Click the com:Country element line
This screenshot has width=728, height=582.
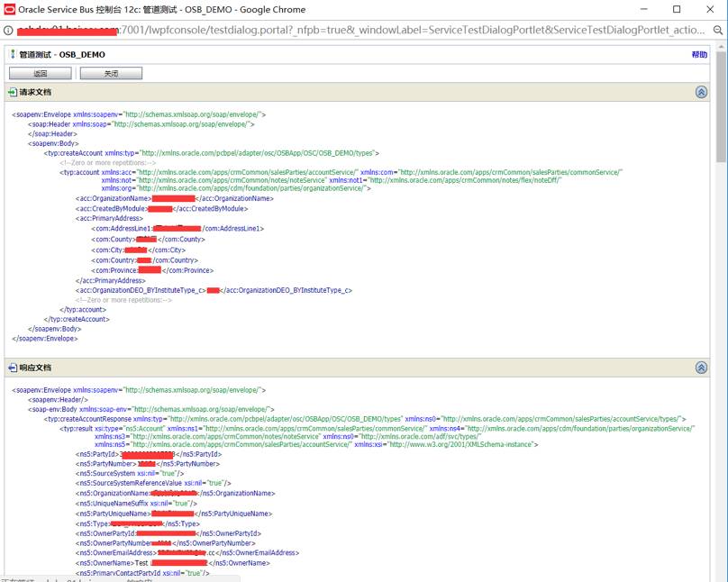tap(144, 260)
